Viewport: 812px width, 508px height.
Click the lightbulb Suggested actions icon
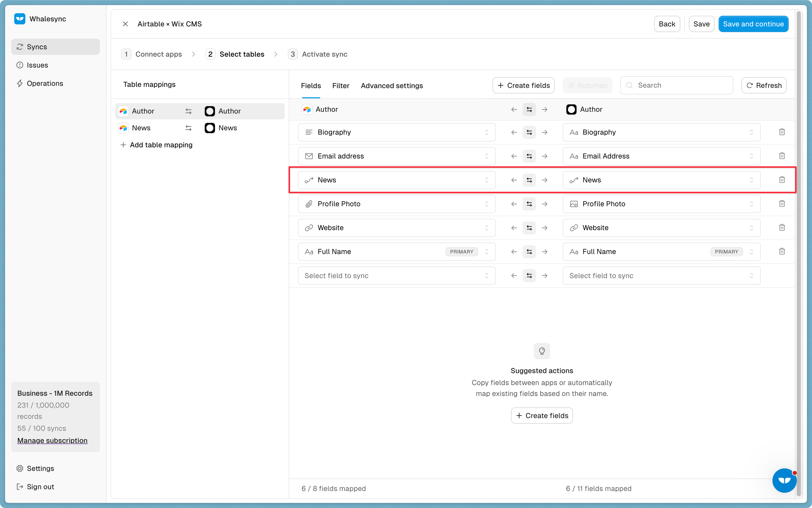pyautogui.click(x=542, y=351)
